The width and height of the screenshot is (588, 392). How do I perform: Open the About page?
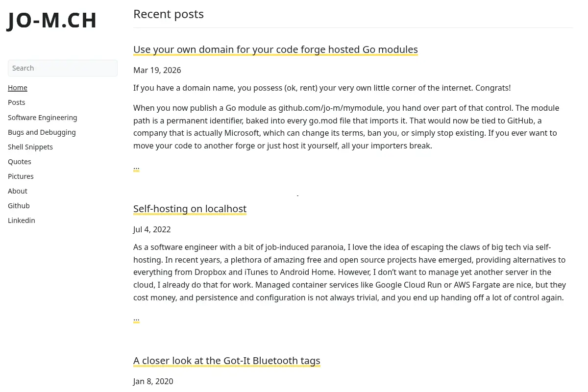click(x=18, y=191)
